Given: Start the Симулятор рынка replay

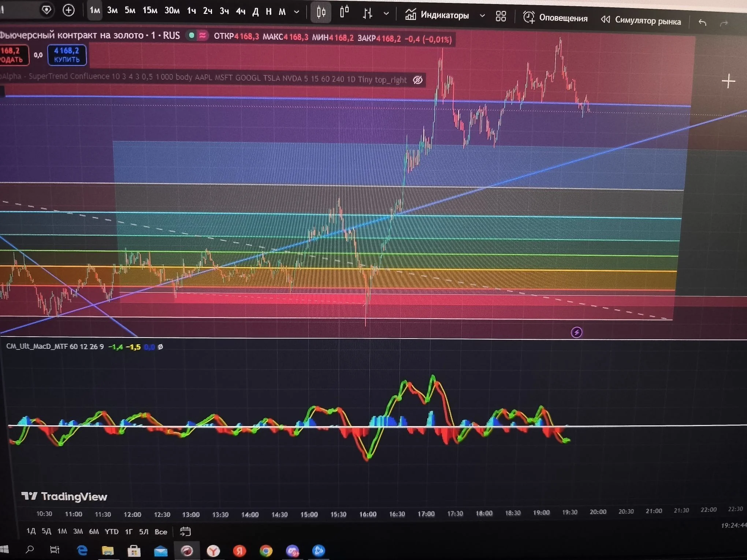Looking at the screenshot, I should point(641,20).
